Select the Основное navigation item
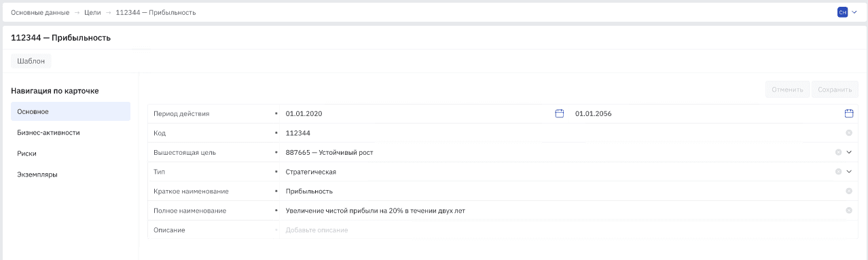This screenshot has height=260, width=868. click(x=71, y=111)
